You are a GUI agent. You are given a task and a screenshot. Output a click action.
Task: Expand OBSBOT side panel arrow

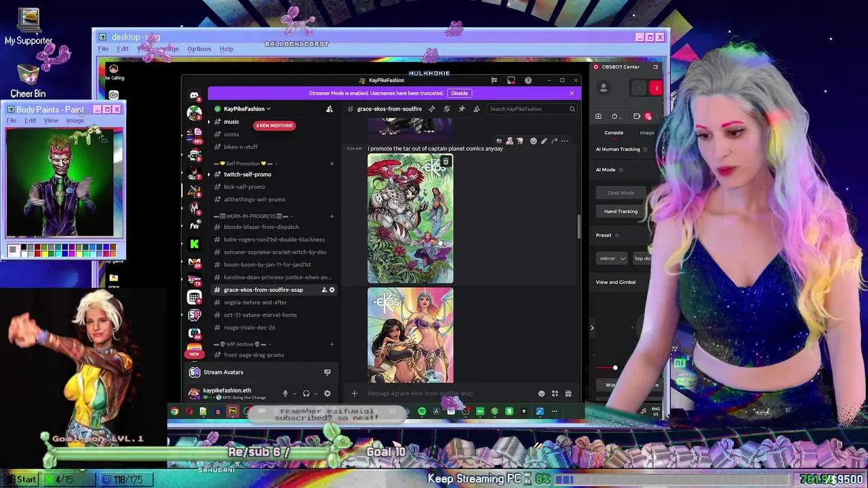[592, 328]
